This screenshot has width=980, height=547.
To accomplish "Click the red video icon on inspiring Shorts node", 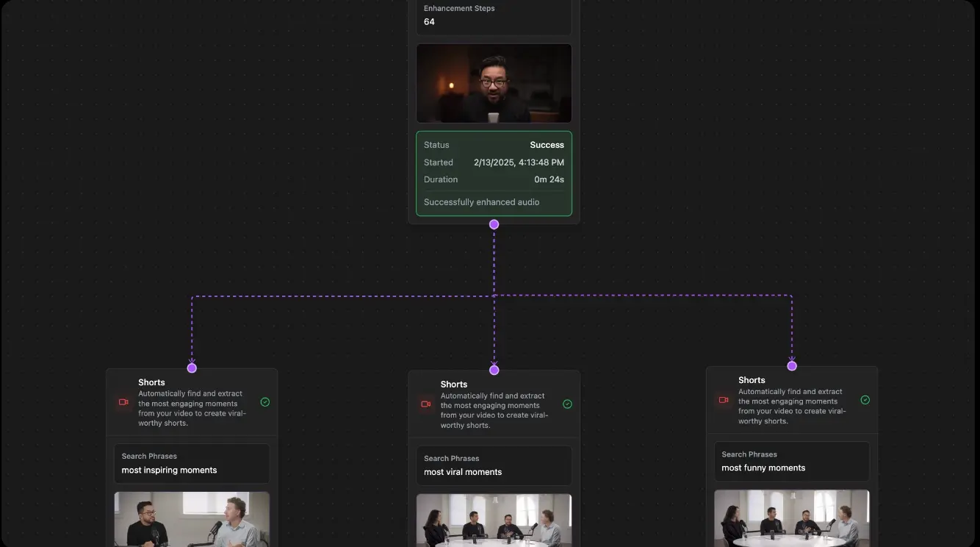I will click(x=123, y=402).
